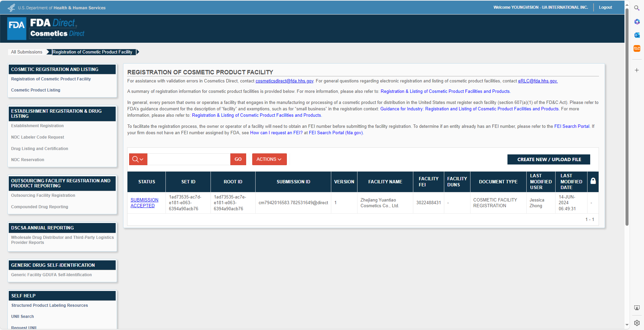Image resolution: width=644 pixels, height=330 pixels.
Task: Select the submission ID cm7942016583 cell
Action: click(293, 203)
